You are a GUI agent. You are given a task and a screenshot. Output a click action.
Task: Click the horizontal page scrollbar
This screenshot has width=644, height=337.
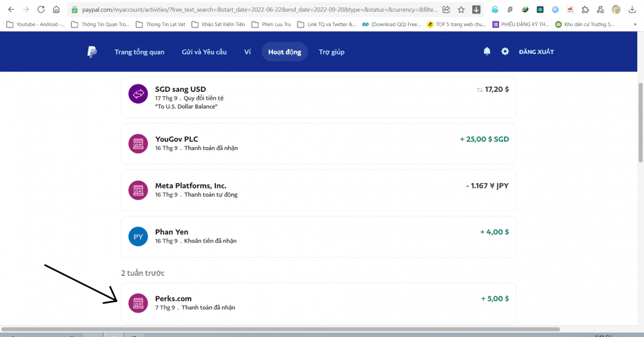[280, 329]
